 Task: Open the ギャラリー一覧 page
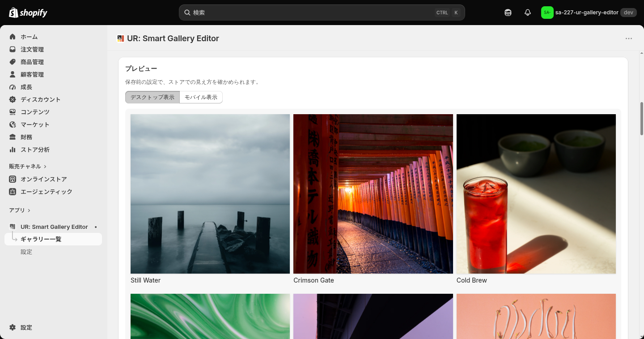point(53,239)
